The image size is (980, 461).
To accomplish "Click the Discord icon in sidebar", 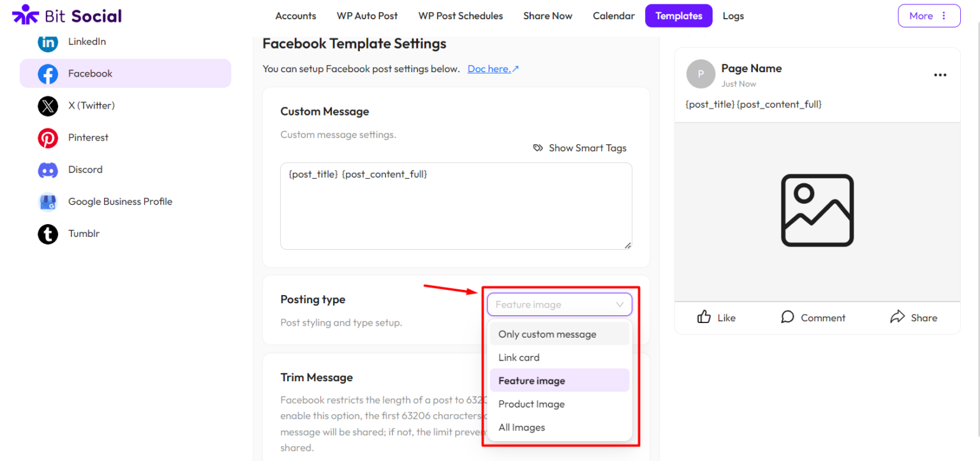I will click(48, 170).
